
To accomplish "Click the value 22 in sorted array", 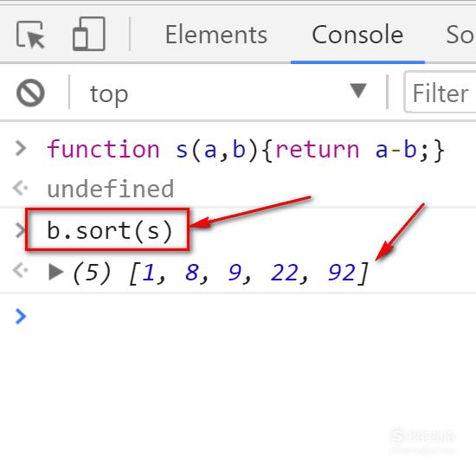I will pos(284,272).
